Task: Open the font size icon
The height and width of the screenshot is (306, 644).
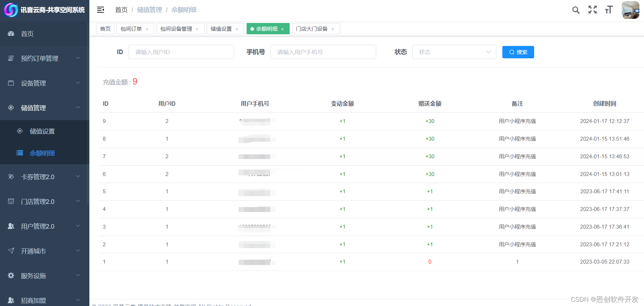Action: 609,10
